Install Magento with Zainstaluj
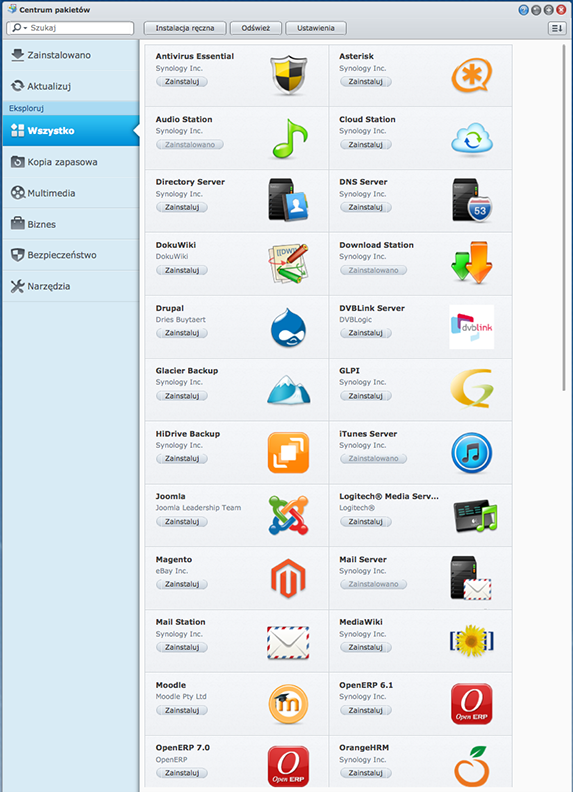This screenshot has width=573, height=792. (182, 584)
